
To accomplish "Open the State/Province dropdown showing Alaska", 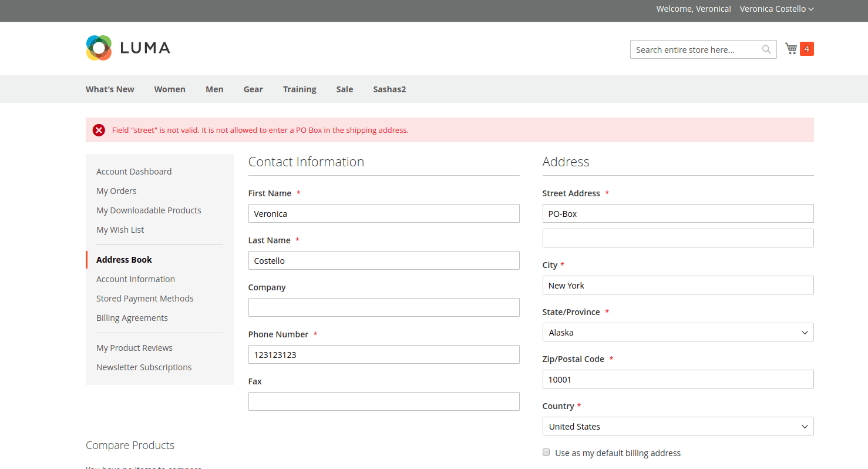I will coord(678,332).
